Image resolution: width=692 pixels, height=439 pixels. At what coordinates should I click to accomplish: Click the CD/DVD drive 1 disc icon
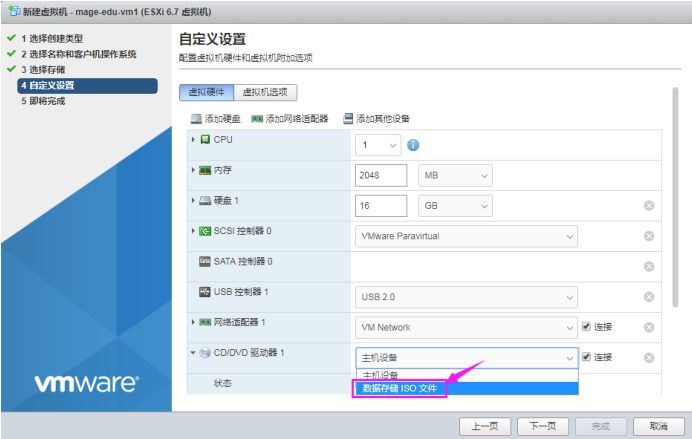(205, 353)
